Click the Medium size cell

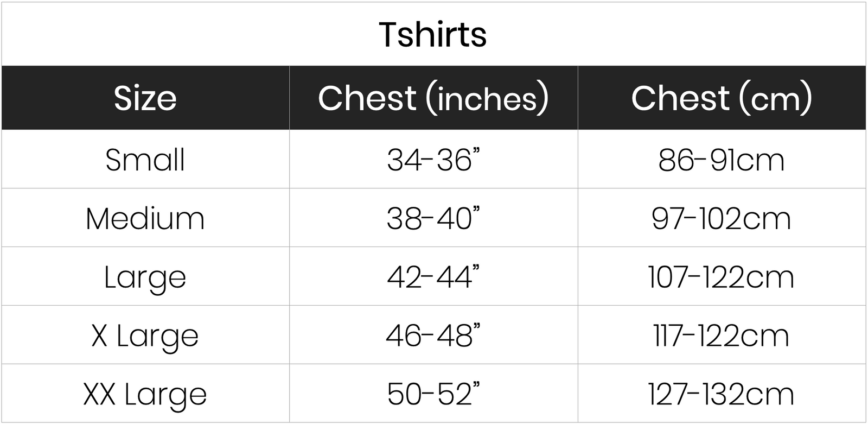(x=145, y=218)
